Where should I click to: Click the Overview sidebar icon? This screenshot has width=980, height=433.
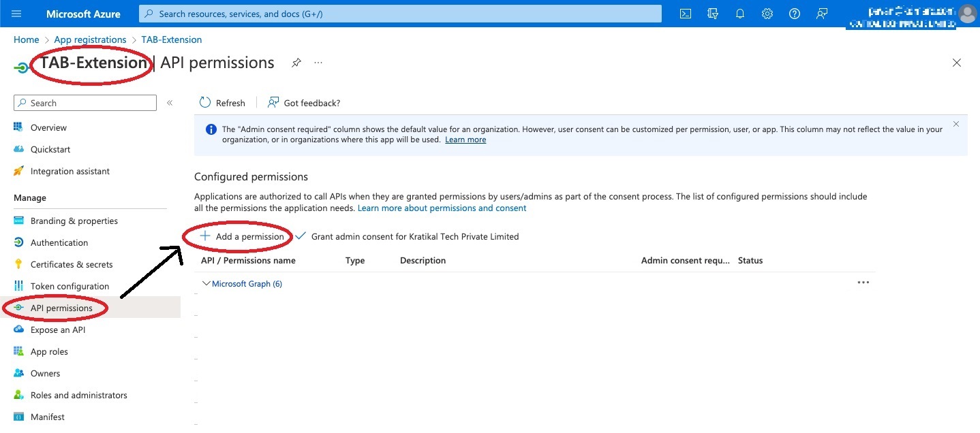[18, 127]
